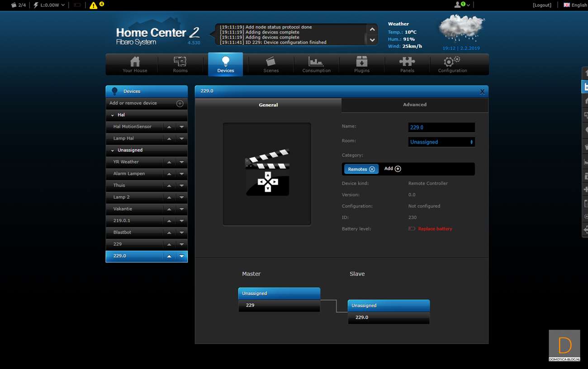The width and height of the screenshot is (588, 369).
Task: Remove the Remotes category tag
Action: click(372, 169)
